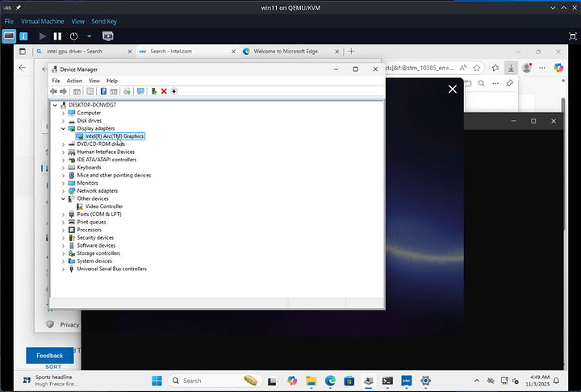
Task: Select the Monitors category row
Action: point(83,183)
